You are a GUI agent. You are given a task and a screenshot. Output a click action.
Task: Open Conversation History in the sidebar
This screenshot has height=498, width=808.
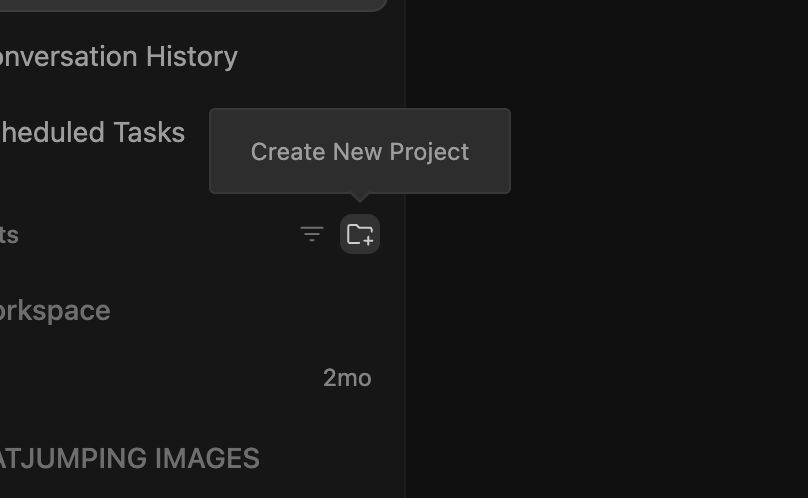pyautogui.click(x=119, y=56)
